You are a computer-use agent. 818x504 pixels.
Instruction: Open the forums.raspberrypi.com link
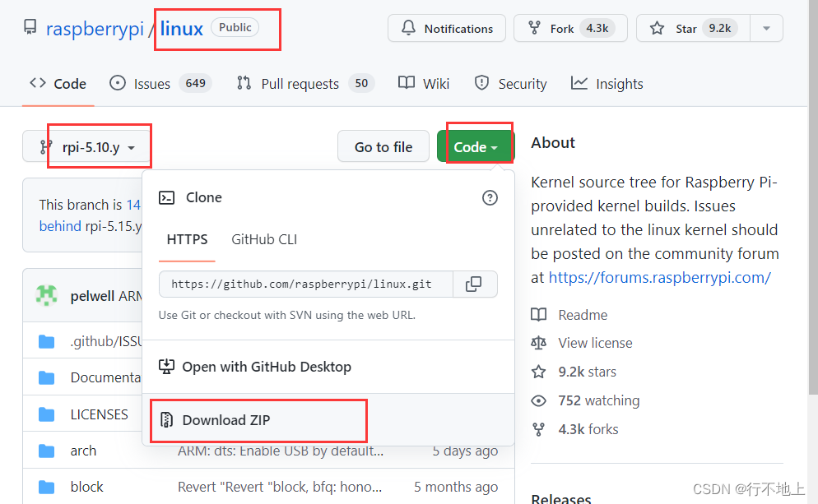click(659, 277)
